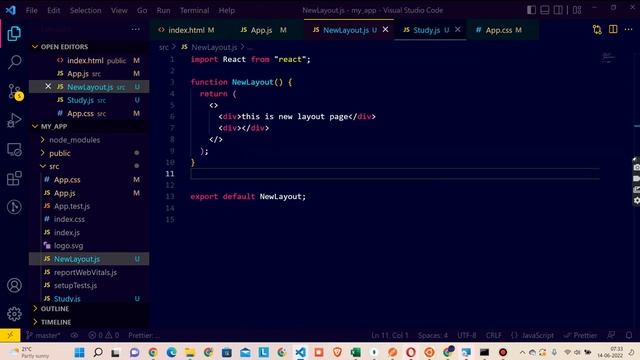Open the Extensions view

tap(14, 178)
